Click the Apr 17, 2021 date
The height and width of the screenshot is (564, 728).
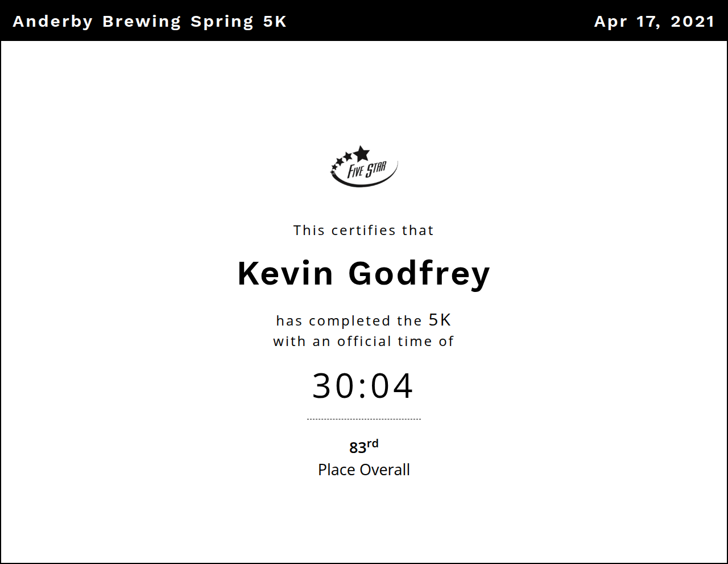654,22
